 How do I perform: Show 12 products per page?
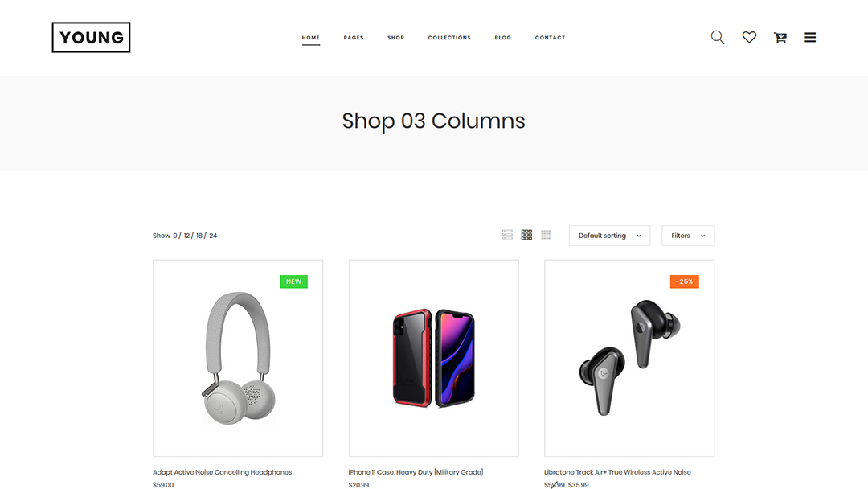coord(186,236)
